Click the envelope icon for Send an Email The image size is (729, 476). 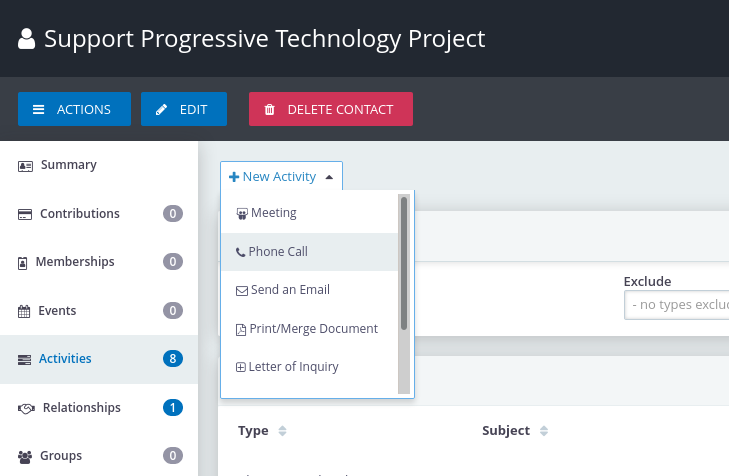(x=242, y=291)
